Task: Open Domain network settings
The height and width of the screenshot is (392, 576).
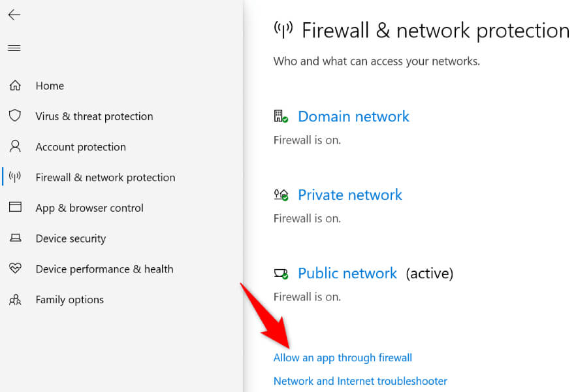Action: click(353, 116)
